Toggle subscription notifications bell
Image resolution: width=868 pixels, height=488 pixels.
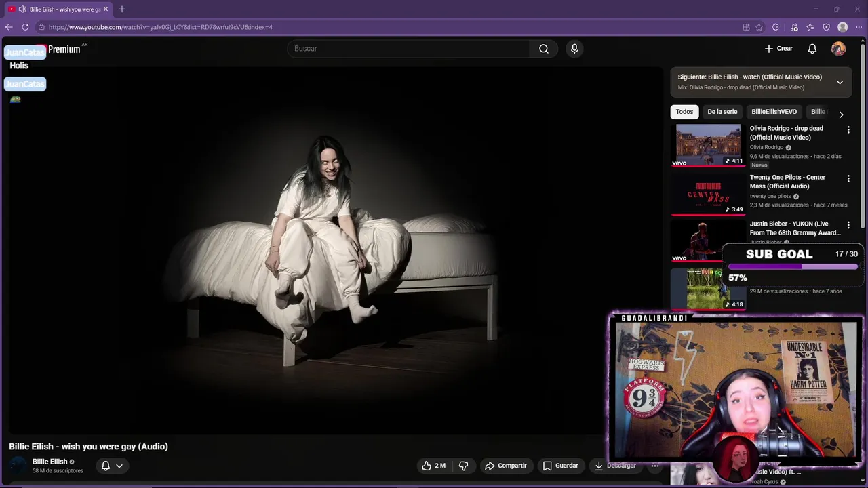(x=105, y=466)
